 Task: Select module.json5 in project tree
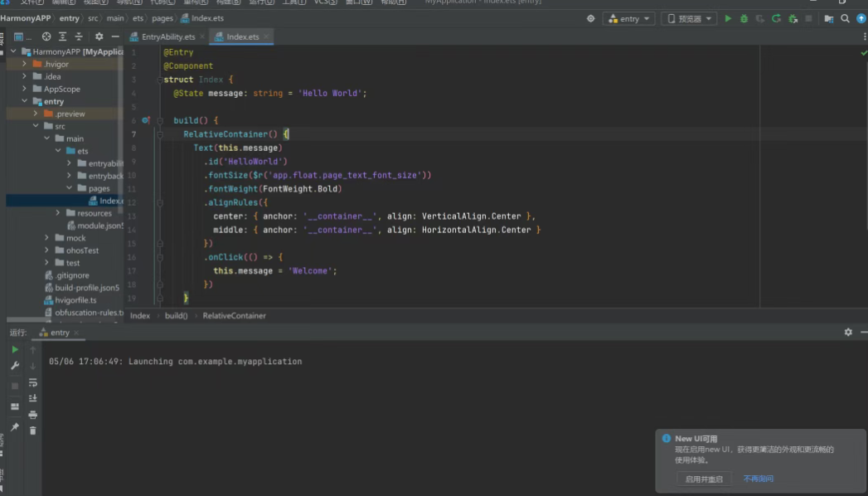pos(99,226)
